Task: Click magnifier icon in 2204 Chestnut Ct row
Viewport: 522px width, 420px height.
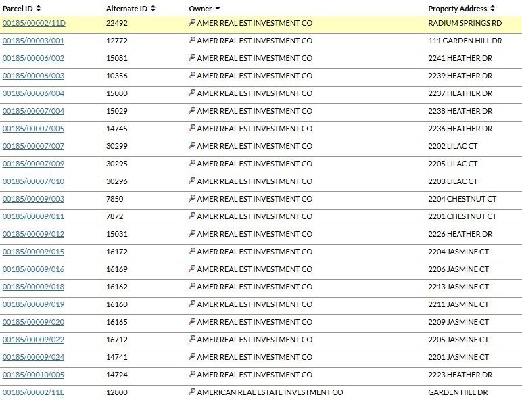Action: point(192,198)
